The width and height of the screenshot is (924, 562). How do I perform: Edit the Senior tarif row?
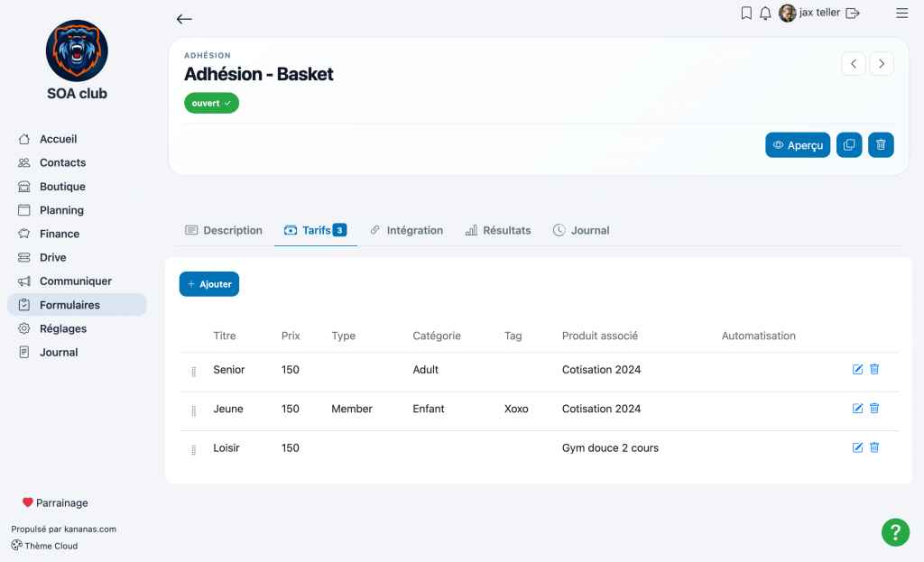point(857,369)
